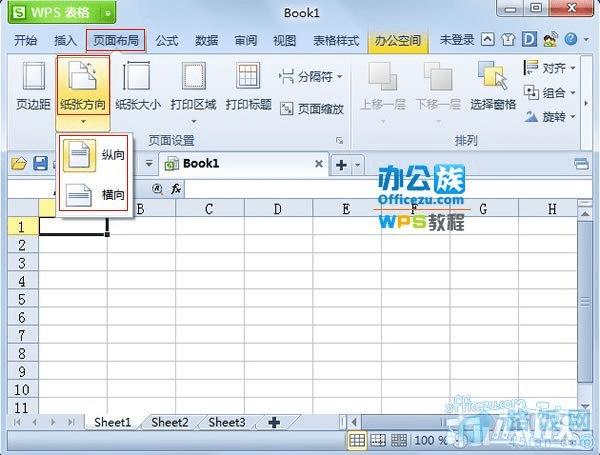Insert a new worksheet tab
This screenshot has height=455, width=600.
pyautogui.click(x=274, y=422)
